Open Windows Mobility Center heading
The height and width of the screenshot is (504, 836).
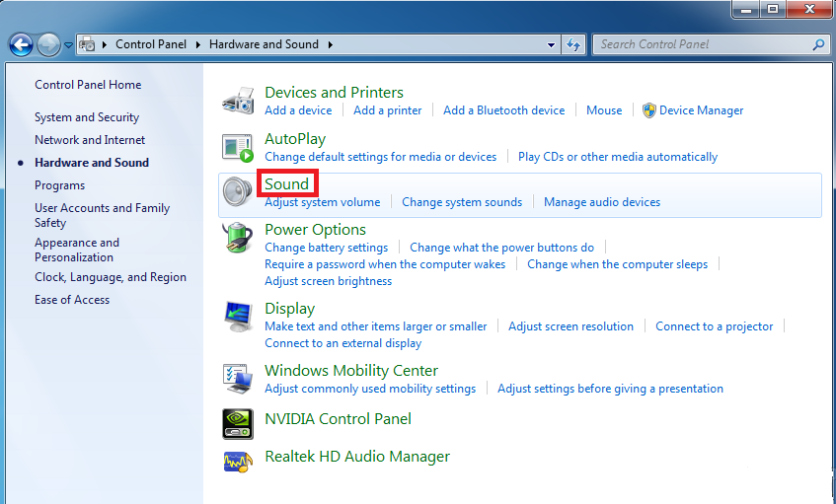[351, 370]
